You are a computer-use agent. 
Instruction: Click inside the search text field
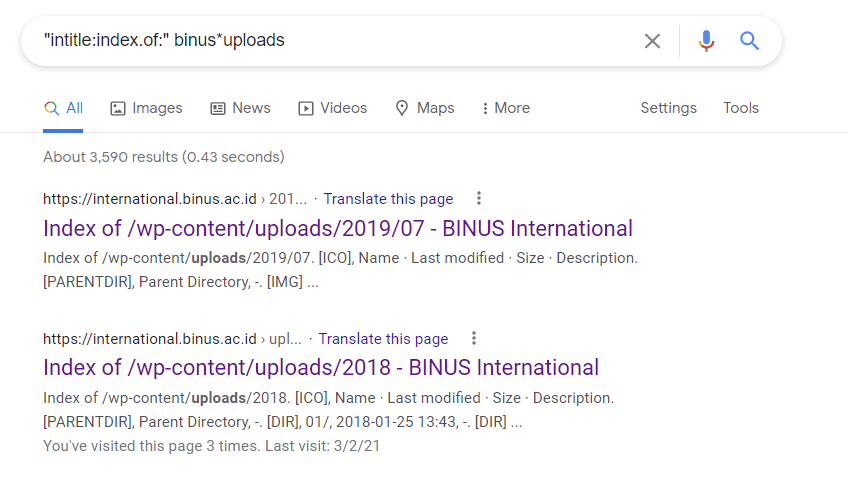[x=335, y=41]
